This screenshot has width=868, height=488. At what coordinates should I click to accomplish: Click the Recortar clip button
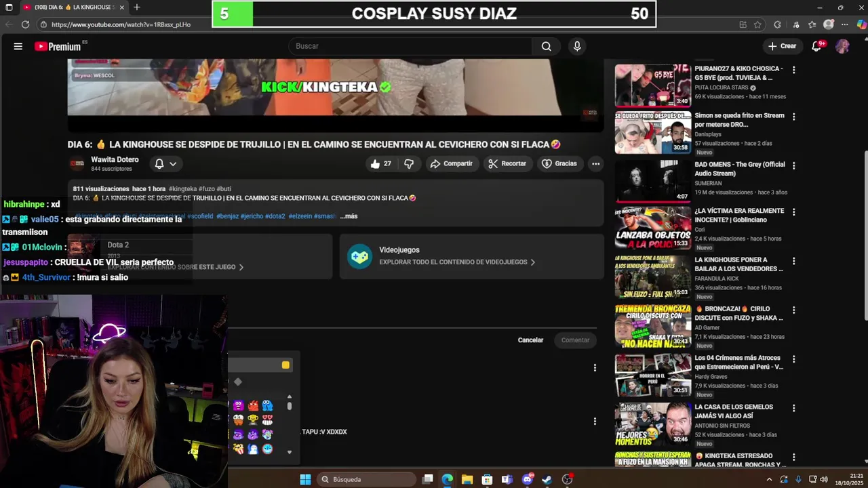coord(507,163)
